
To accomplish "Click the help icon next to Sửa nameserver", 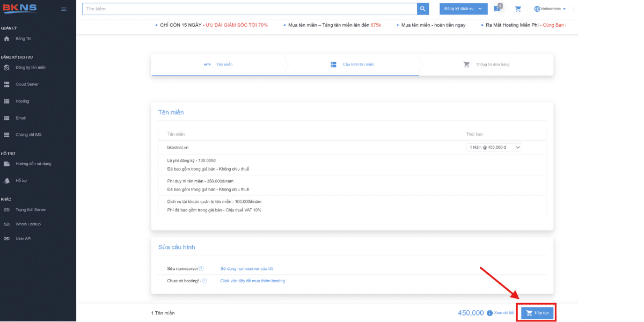I will coord(201,268).
